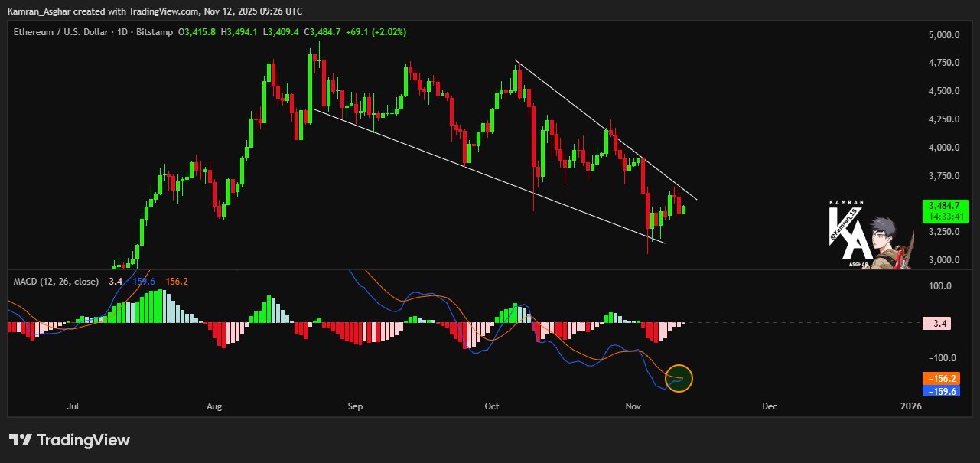Toggle the dashed -3.4 histogram level label
Viewport: 980px width, 463px height.
pos(939,324)
